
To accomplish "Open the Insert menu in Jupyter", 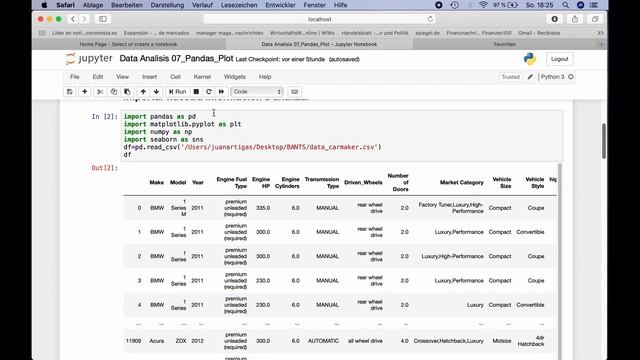I will 149,77.
